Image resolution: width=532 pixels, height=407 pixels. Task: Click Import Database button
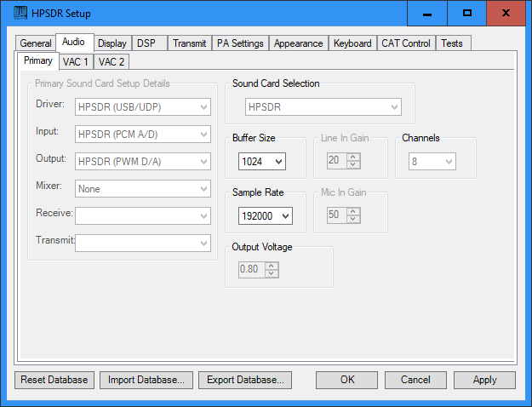point(146,380)
